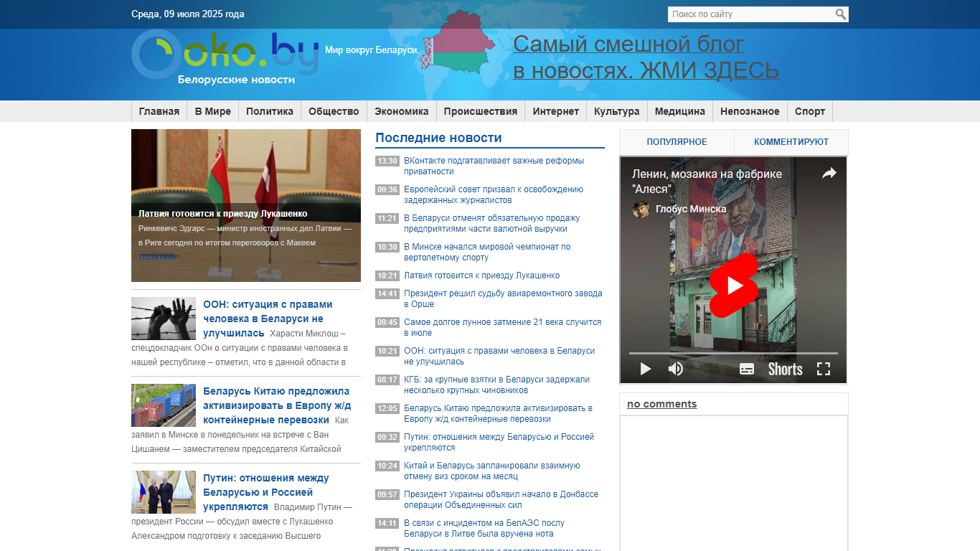980x551 pixels.
Task: Open Самое долгое лунное затмение news
Action: point(502,328)
